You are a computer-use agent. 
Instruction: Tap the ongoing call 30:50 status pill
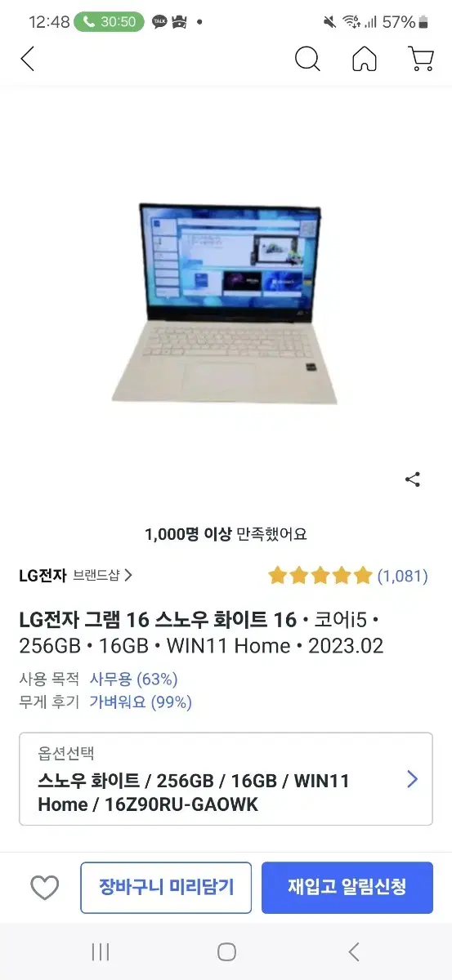click(x=109, y=22)
